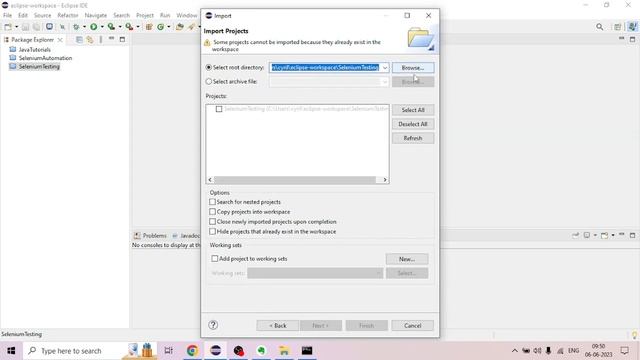Click horizontal scrollbar in Projects list

pyautogui.click(x=295, y=180)
